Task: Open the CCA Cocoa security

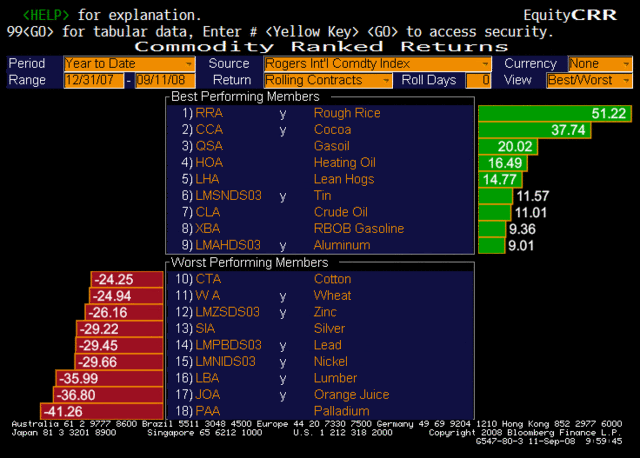Action: click(211, 130)
